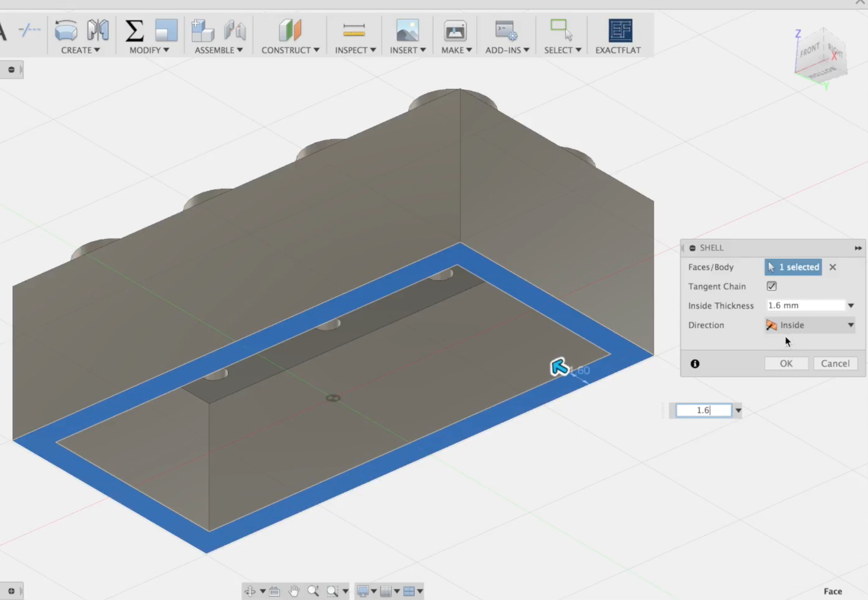Edit the Inside Thickness input field
This screenshot has width=868, height=600.
805,305
